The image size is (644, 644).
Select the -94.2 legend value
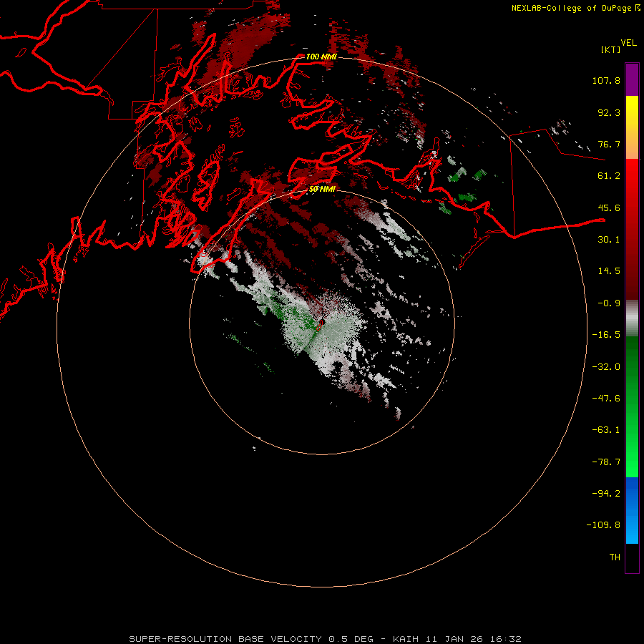click(606, 493)
